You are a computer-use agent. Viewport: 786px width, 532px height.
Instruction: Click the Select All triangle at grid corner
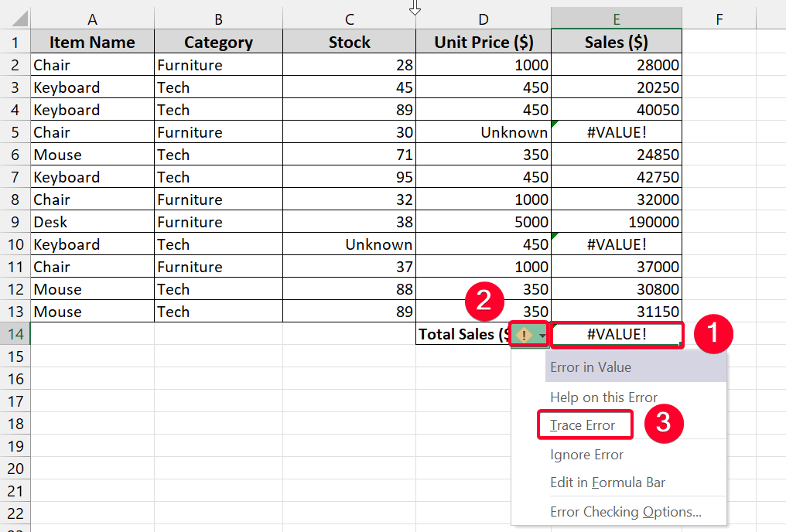(19, 19)
